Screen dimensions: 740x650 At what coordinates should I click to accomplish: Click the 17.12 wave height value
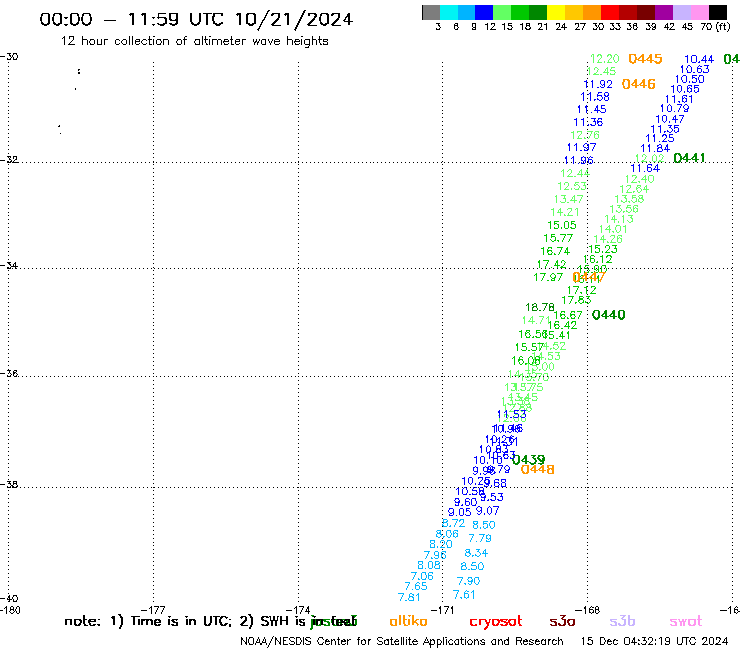coord(581,290)
